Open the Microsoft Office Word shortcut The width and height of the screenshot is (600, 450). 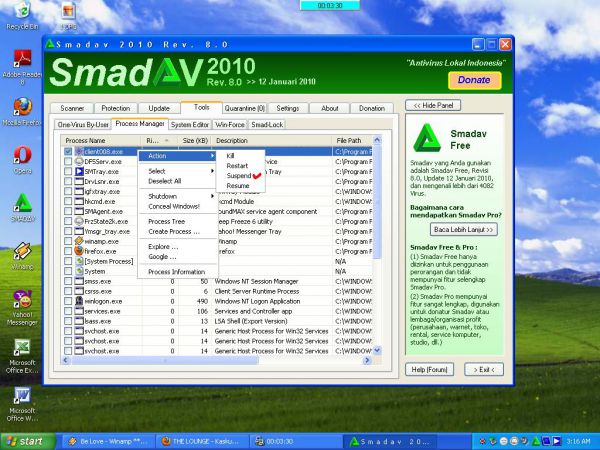pos(22,404)
